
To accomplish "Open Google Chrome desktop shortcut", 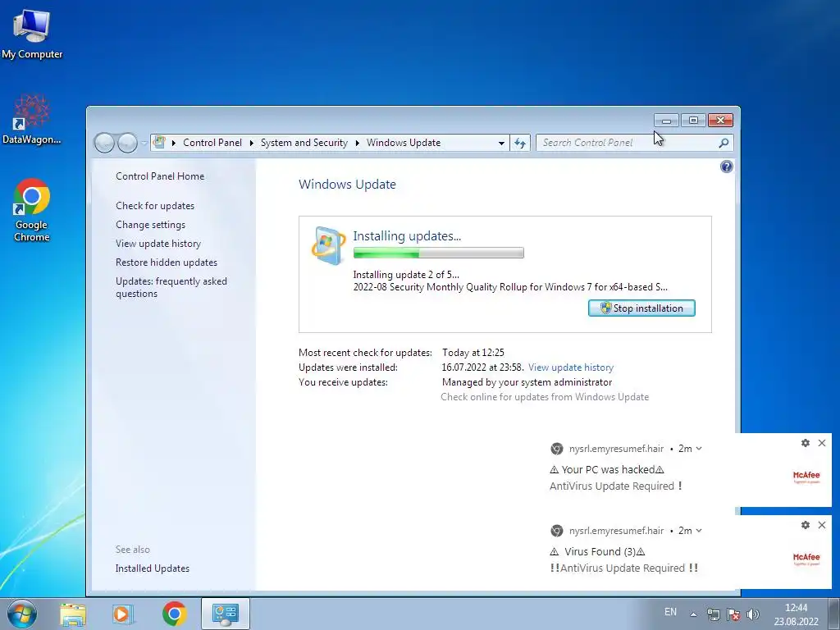I will 32,210.
